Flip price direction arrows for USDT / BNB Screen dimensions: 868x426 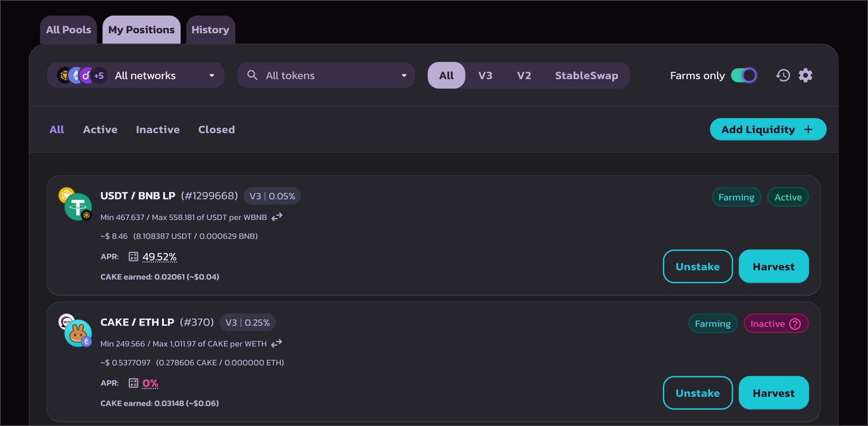tap(277, 217)
